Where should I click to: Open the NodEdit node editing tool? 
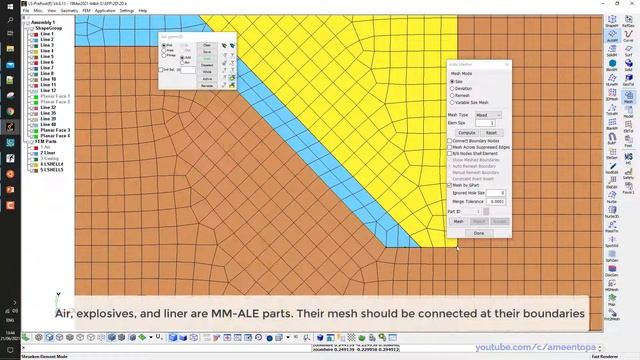coord(612,168)
